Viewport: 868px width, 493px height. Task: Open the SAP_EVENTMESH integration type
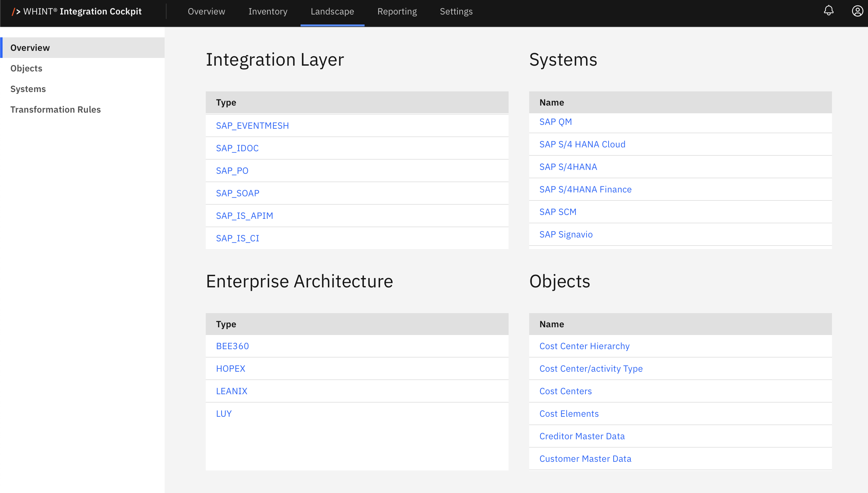[252, 126]
